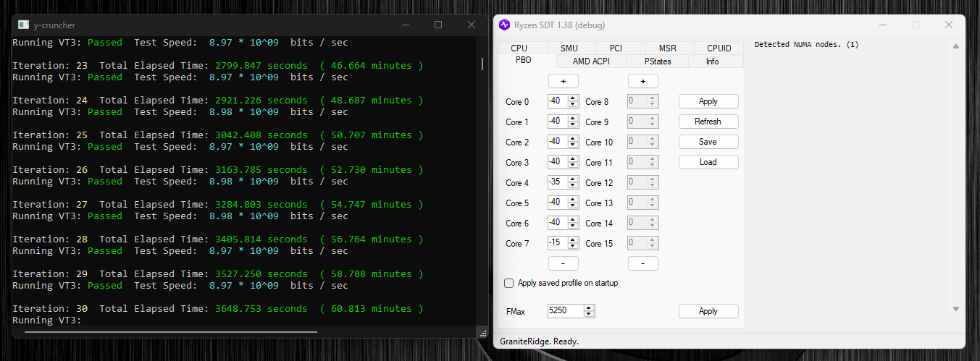Minimize the Ryzen SDT window
The height and width of the screenshot is (361, 980).
(882, 25)
